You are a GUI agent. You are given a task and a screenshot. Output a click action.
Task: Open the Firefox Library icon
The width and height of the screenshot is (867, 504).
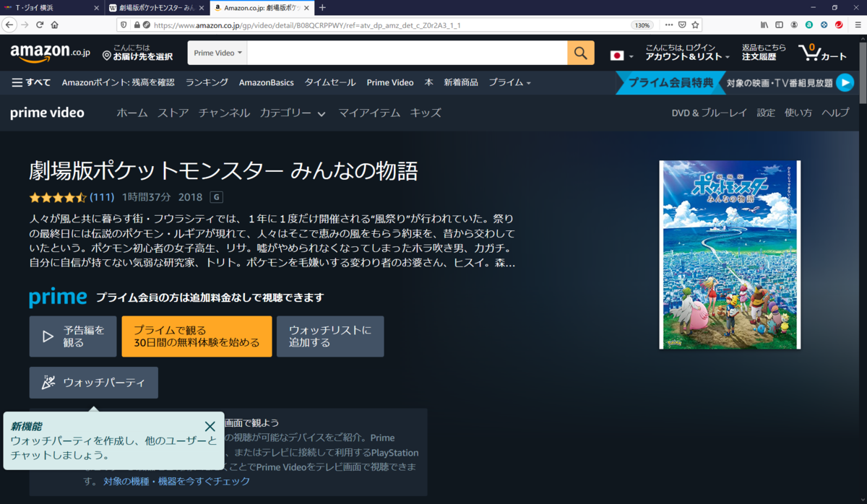[x=764, y=25]
